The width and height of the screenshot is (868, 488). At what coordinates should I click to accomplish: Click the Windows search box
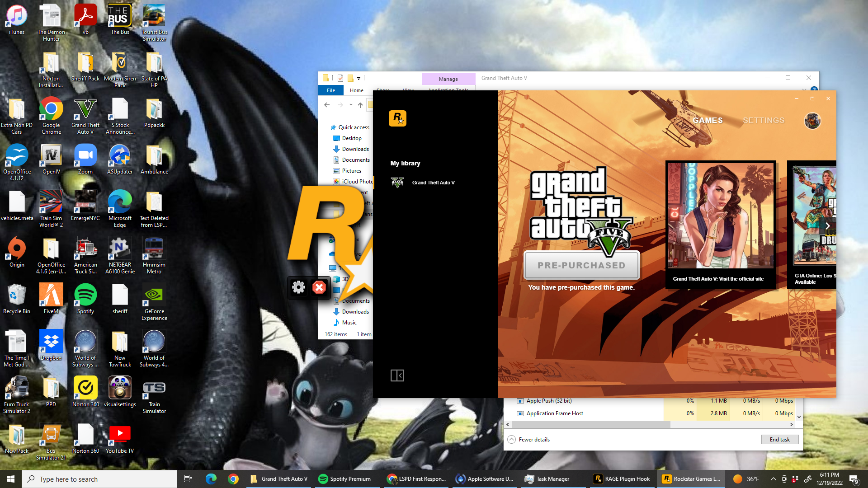click(99, 479)
